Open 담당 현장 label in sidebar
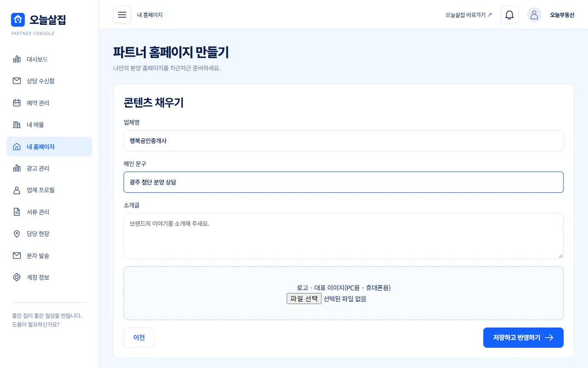 click(38, 234)
